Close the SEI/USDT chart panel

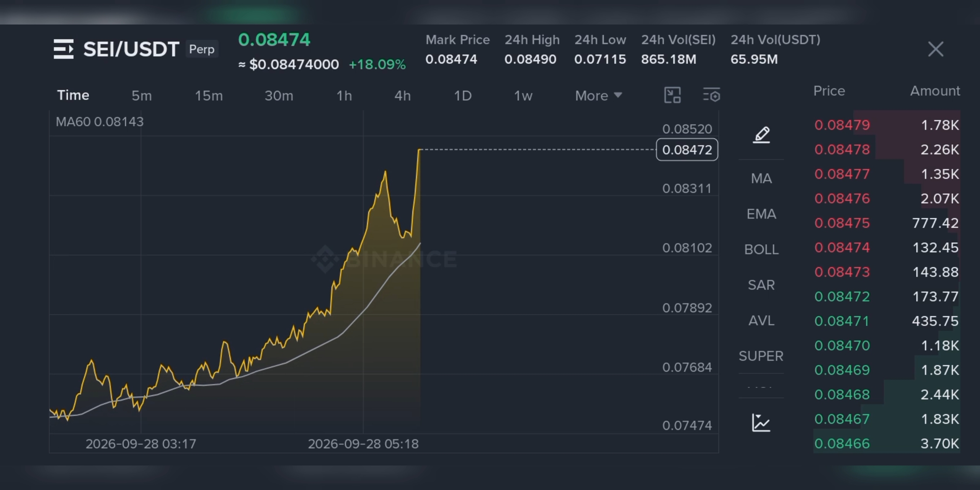936,49
